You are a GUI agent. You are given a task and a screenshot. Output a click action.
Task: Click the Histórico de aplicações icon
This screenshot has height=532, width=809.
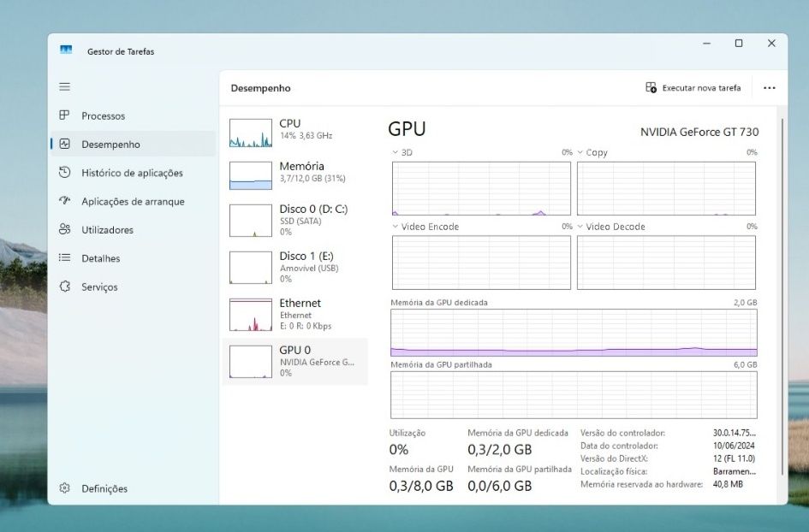tap(64, 172)
